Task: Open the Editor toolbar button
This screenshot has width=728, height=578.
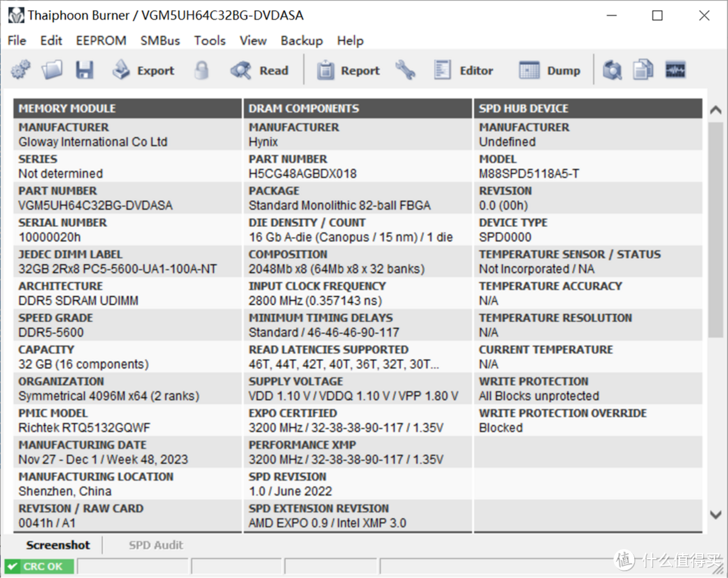Action: 463,70
